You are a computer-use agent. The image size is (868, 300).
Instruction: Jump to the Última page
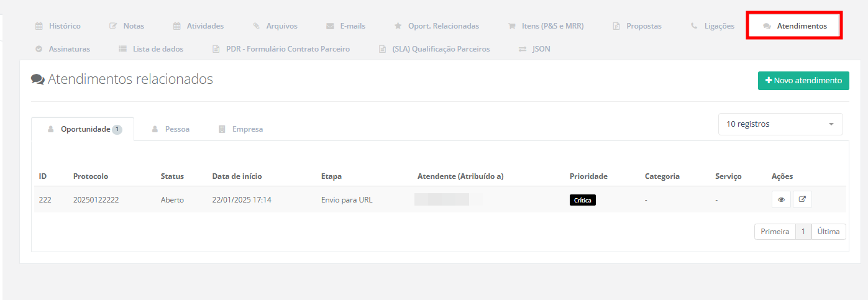point(829,232)
